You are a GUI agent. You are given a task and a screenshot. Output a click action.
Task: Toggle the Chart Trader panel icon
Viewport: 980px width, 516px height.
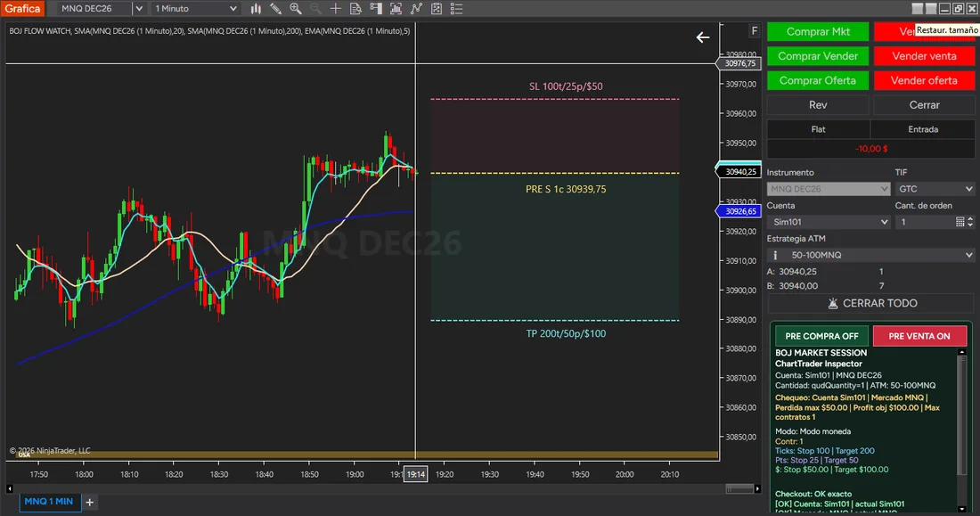point(376,9)
